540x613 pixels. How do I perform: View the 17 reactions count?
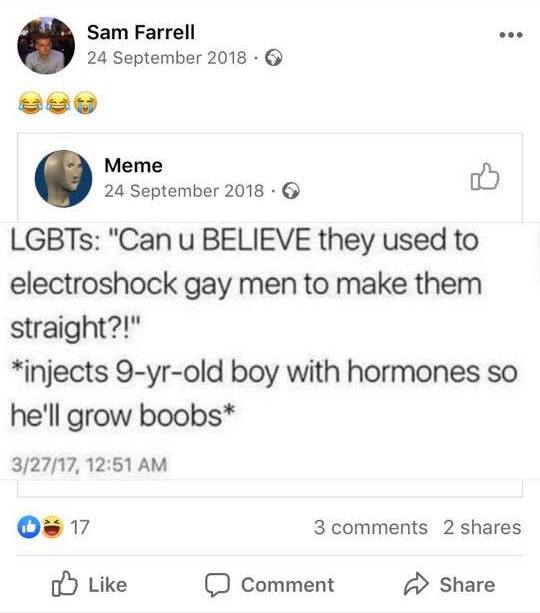point(80,527)
